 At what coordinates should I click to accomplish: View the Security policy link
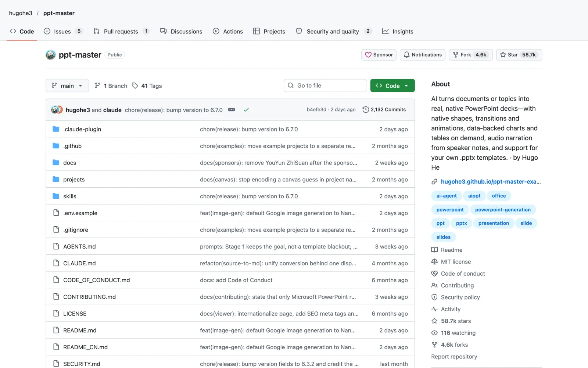coord(456,297)
